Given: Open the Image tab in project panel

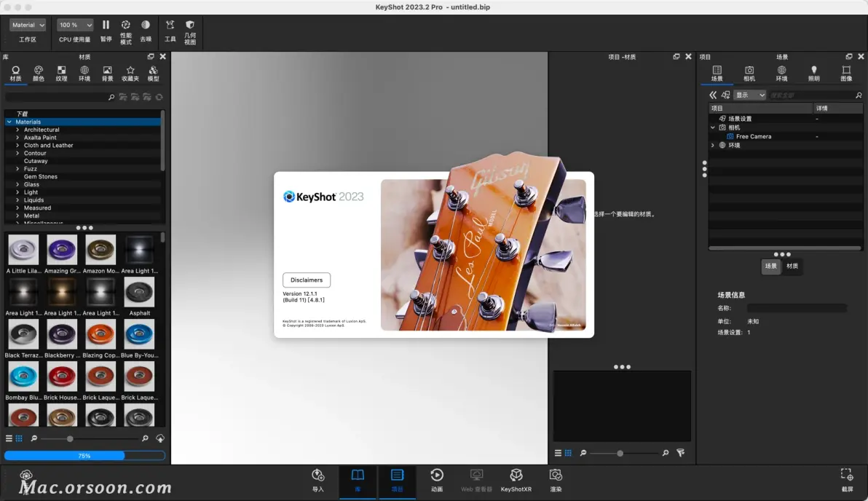Looking at the screenshot, I should pyautogui.click(x=846, y=74).
